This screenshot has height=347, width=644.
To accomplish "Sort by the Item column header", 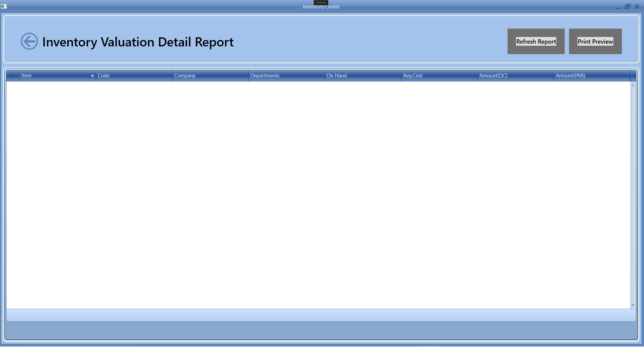I will (58, 76).
